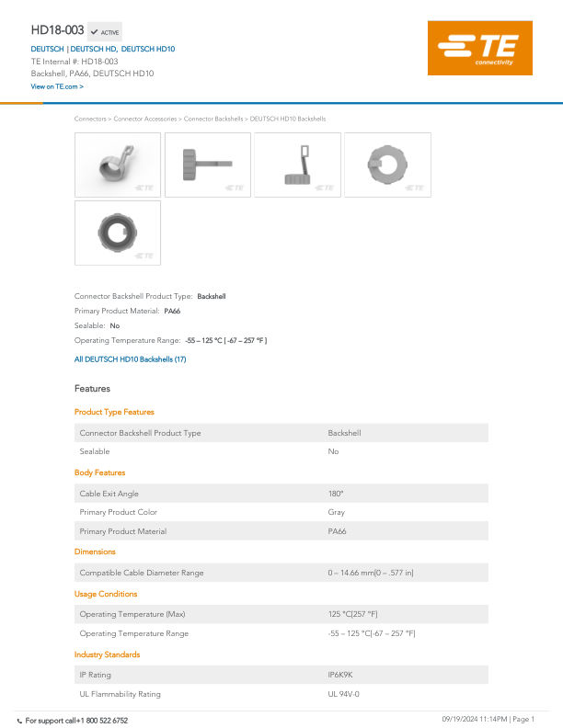Open the DEUTSCH brand link
This screenshot has height=728, width=563.
click(x=48, y=49)
